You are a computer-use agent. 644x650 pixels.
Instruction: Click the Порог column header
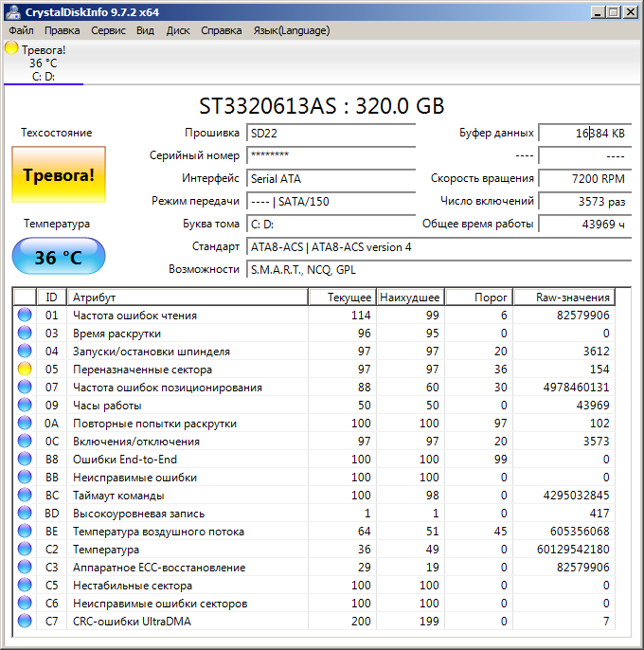click(479, 298)
